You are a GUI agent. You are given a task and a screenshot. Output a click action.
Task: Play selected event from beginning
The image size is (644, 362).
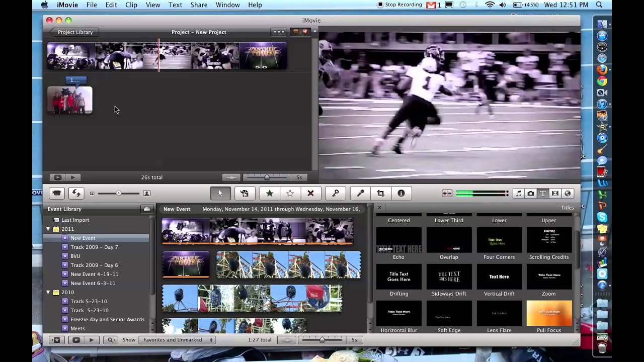click(91, 340)
